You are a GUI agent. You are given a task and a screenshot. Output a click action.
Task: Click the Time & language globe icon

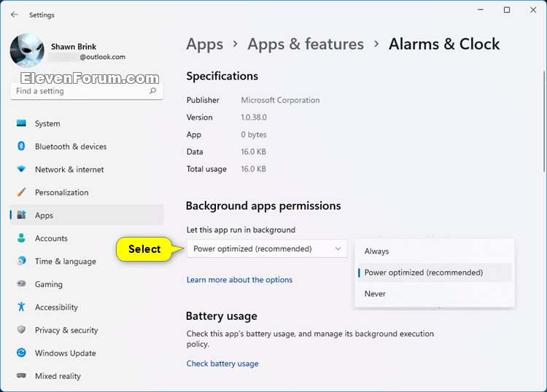pos(21,261)
